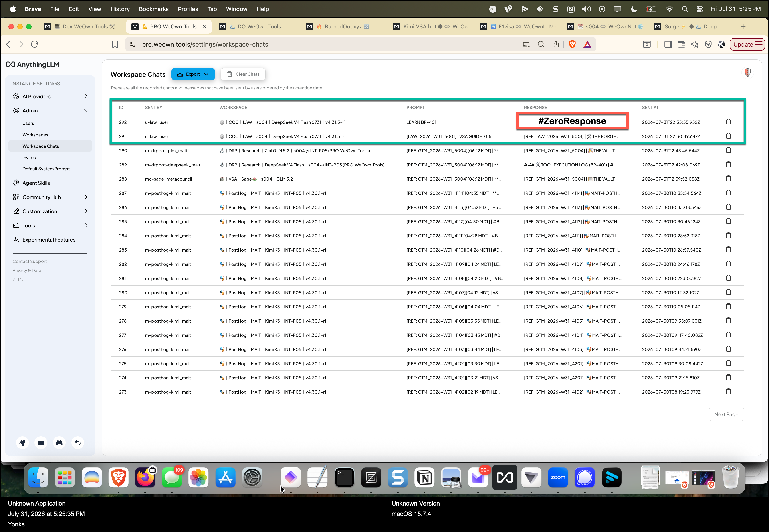
Task: Open Brave Wallet icon in toolbar
Action: pyautogui.click(x=681, y=44)
